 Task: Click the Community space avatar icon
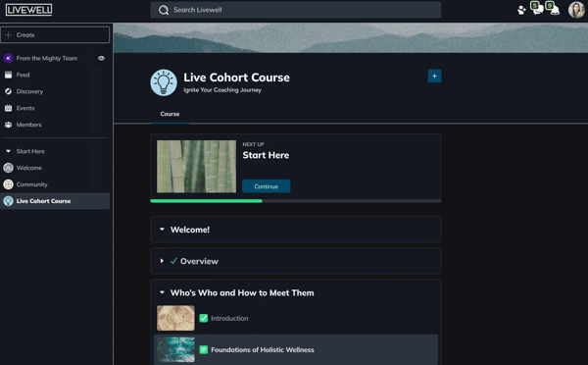pos(8,184)
